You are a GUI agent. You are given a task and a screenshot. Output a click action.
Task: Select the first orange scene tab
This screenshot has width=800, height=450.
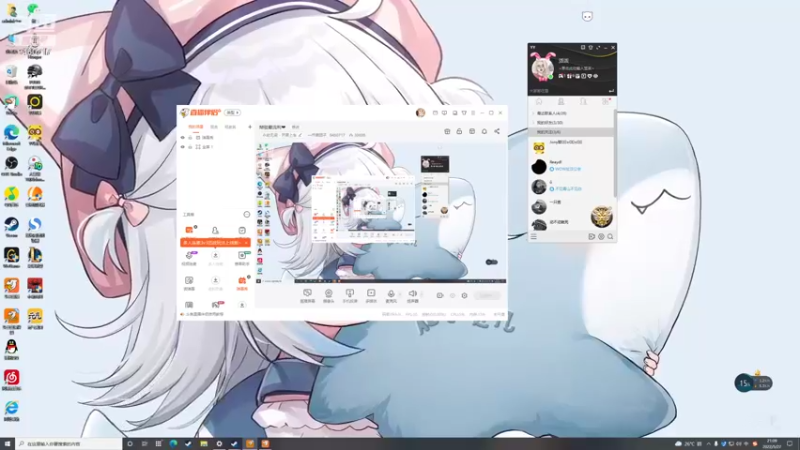(x=196, y=127)
